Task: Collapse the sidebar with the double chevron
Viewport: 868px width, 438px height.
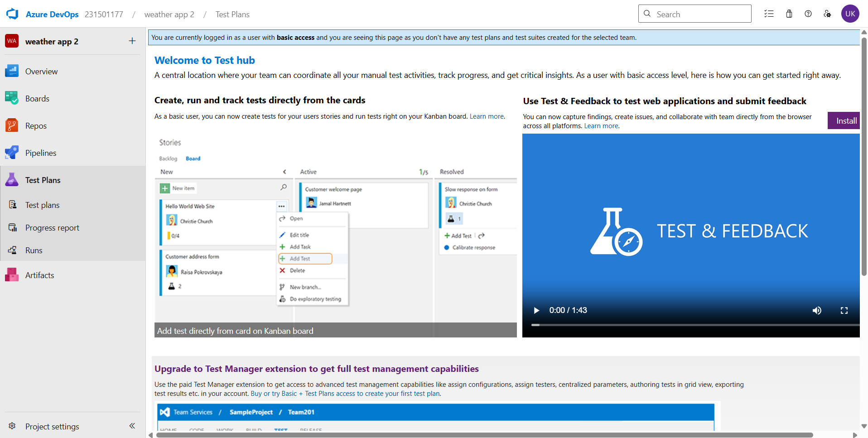Action: [132, 426]
